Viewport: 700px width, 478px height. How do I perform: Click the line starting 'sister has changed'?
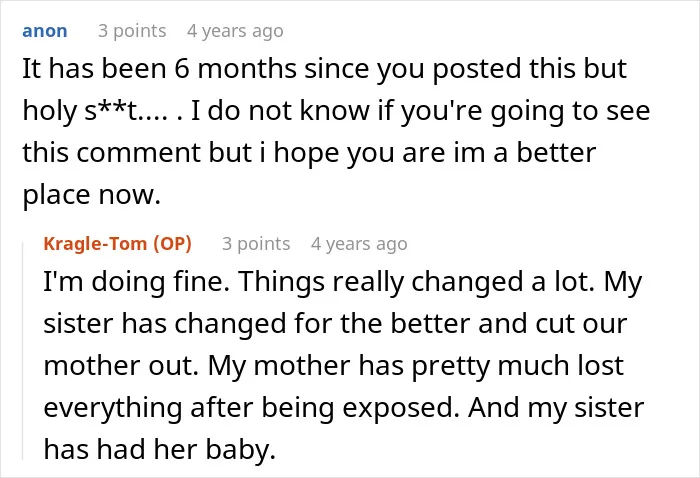pos(335,324)
